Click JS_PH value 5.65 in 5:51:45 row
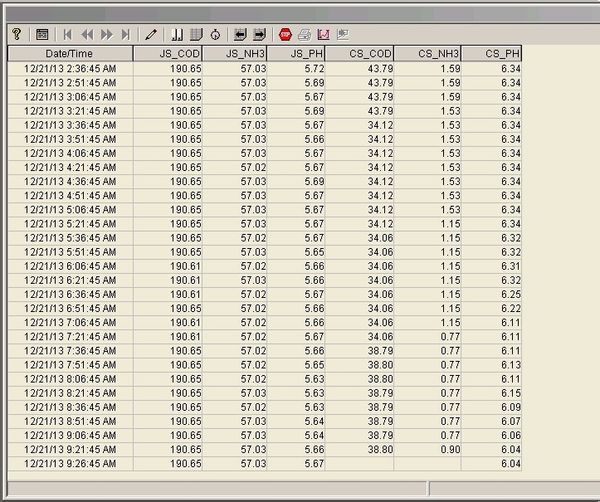Image resolution: width=600 pixels, height=502 pixels. (314, 252)
